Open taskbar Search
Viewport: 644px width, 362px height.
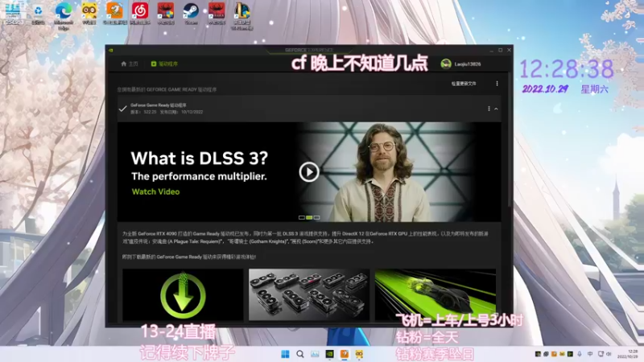click(x=299, y=354)
